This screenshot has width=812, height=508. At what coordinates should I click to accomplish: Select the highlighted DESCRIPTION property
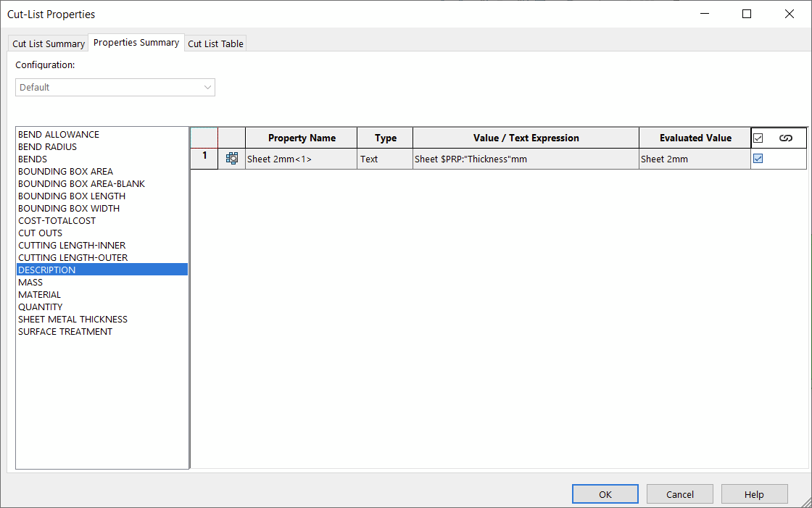102,270
